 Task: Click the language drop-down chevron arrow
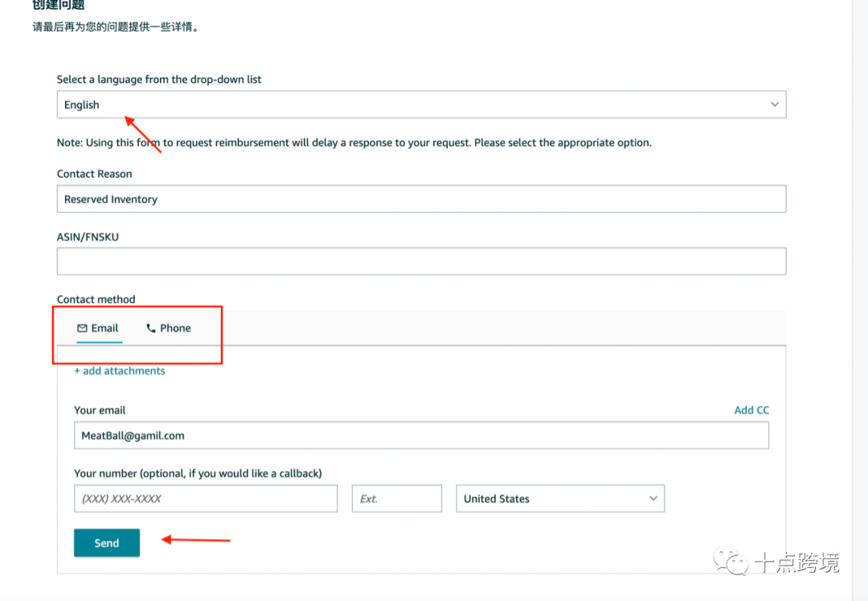coord(775,104)
